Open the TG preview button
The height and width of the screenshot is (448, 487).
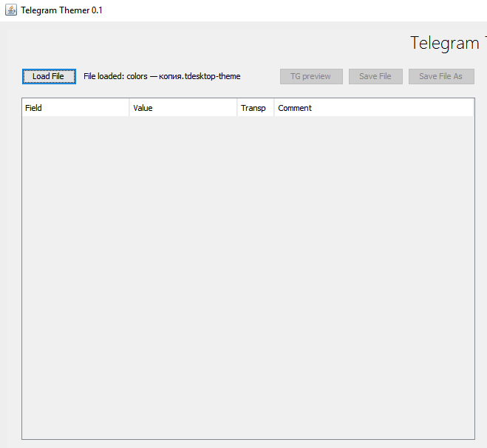pyautogui.click(x=311, y=76)
